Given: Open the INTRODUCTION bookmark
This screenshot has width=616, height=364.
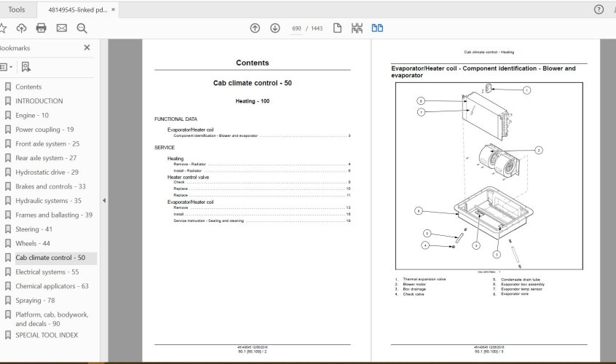Looking at the screenshot, I should [x=39, y=101].
